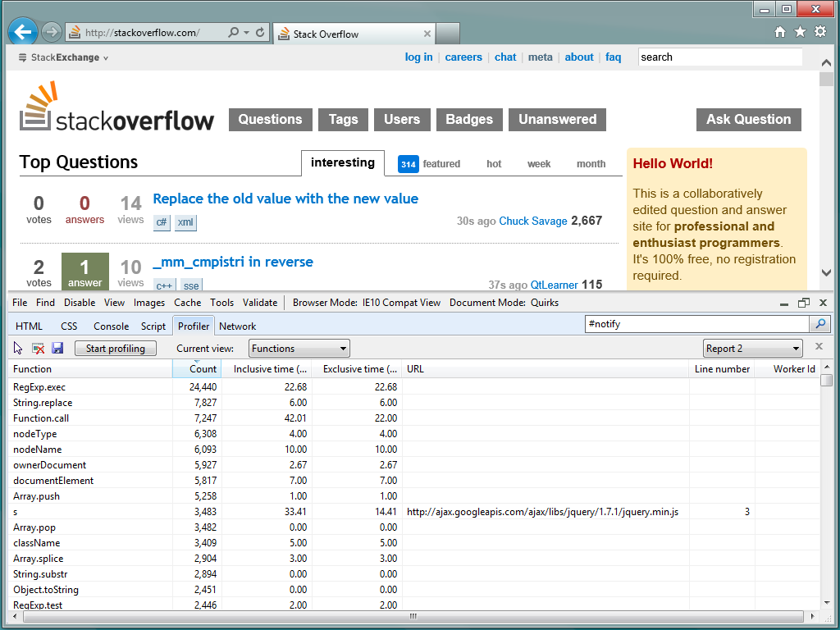
Task: Open the Current view Functions dropdown
Action: click(x=299, y=348)
